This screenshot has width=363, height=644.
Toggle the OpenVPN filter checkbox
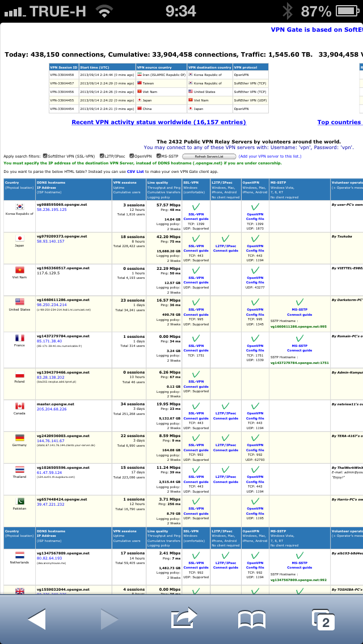132,156
